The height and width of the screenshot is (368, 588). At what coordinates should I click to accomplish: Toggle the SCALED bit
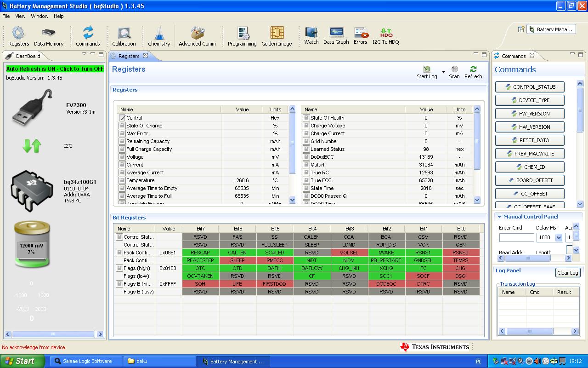(x=275, y=253)
